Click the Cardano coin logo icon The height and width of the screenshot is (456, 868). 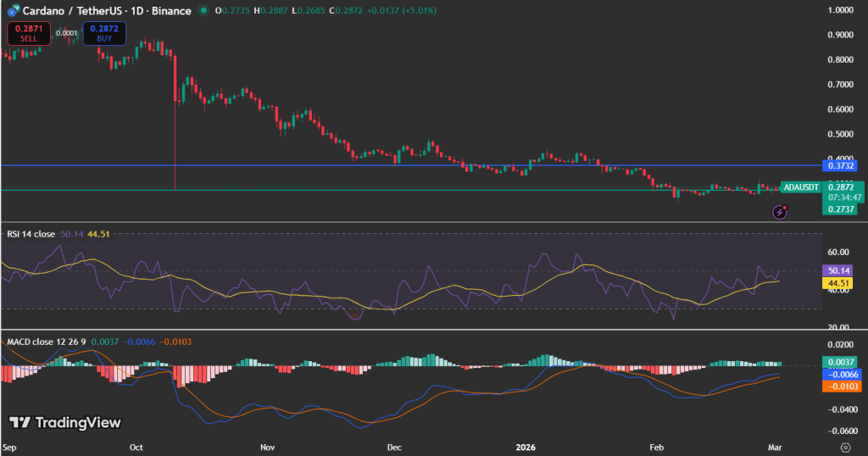13,10
